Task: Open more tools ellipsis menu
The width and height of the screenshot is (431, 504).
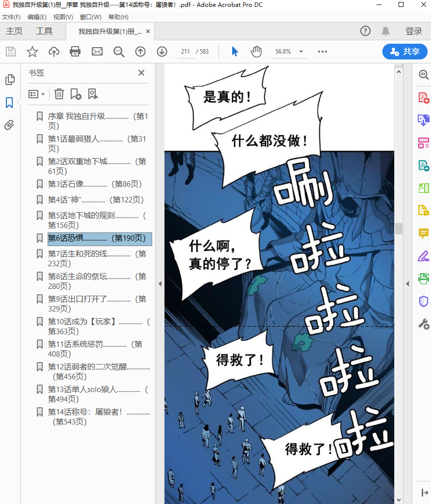Action: [x=322, y=52]
